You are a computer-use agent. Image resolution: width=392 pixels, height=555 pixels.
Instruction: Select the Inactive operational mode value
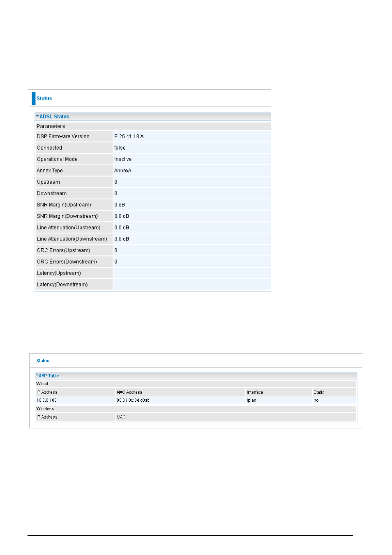point(123,160)
